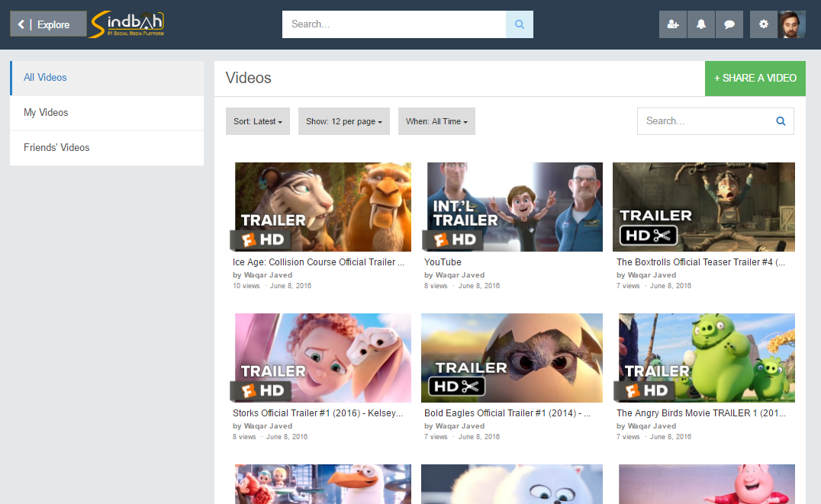The width and height of the screenshot is (821, 504).
Task: Open the friend requests icon
Action: (673, 24)
